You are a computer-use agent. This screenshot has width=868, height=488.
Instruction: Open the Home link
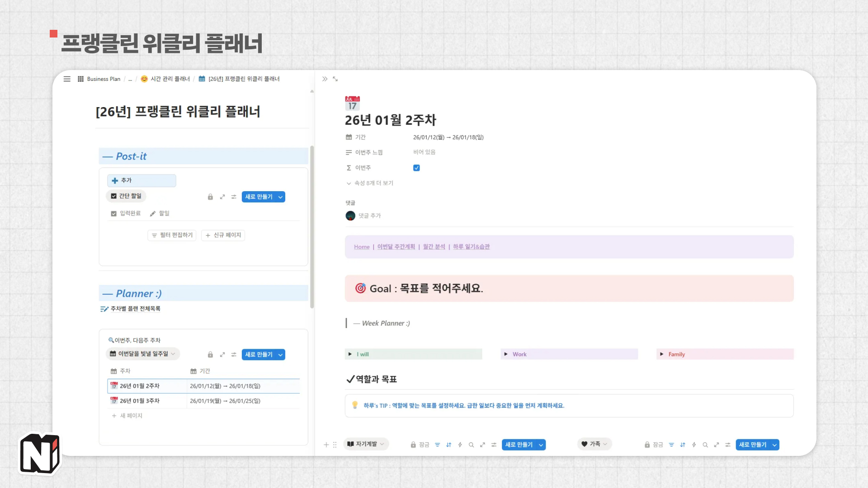(361, 247)
